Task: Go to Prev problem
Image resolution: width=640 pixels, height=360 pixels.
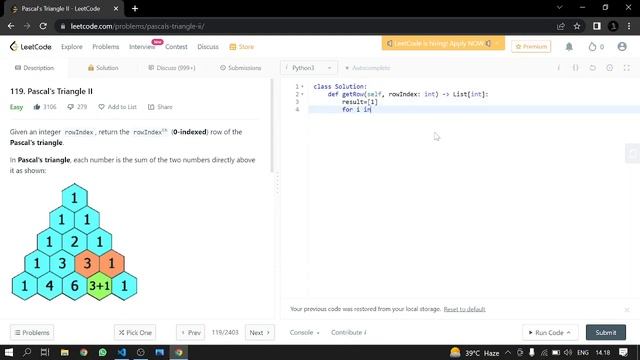Action: [191, 333]
